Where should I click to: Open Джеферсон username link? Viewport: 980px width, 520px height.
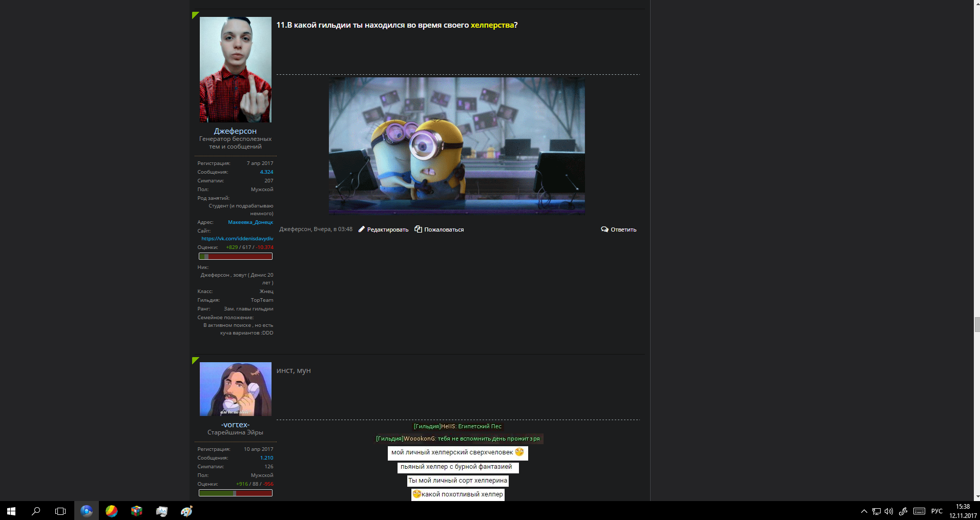pos(235,131)
